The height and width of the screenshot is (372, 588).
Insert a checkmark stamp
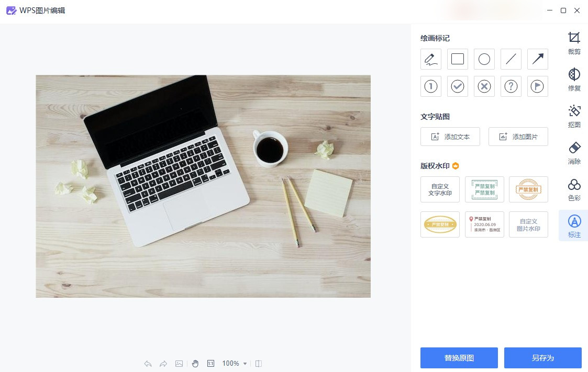(458, 86)
